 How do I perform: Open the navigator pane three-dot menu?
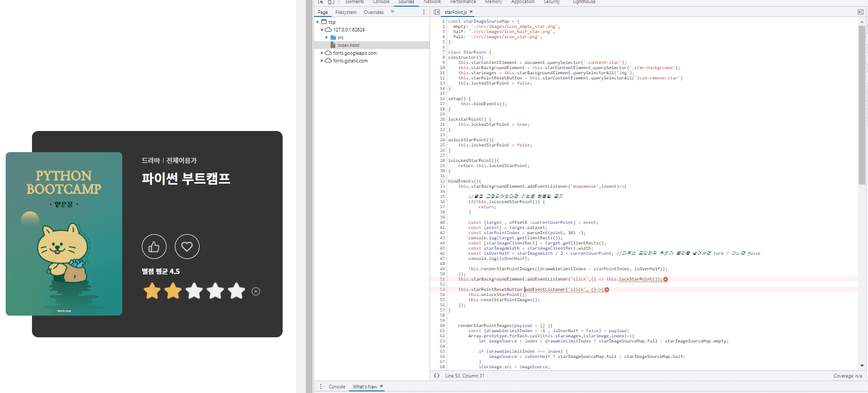pyautogui.click(x=424, y=12)
